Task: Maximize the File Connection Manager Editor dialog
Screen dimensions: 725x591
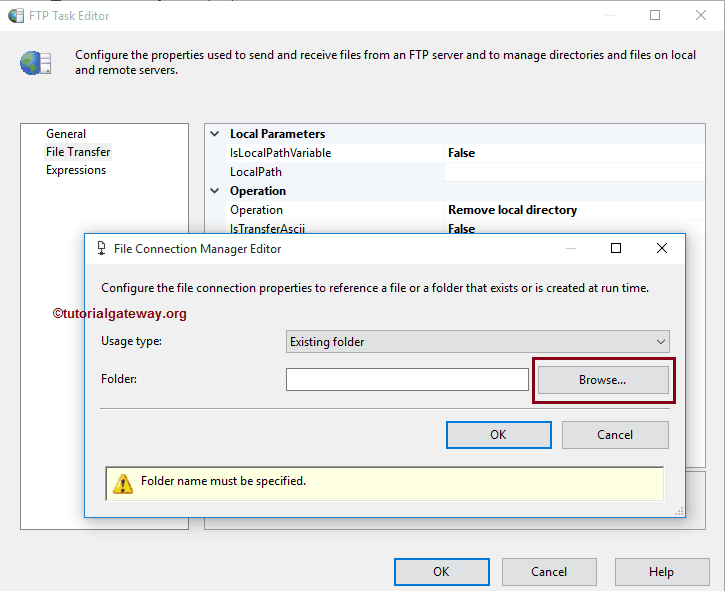Action: (616, 248)
